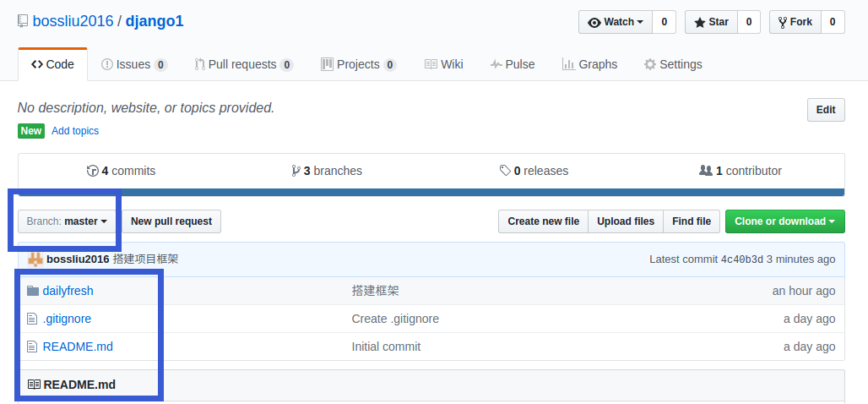Switch to the Issues tab
The width and height of the screenshot is (868, 404).
point(133,64)
